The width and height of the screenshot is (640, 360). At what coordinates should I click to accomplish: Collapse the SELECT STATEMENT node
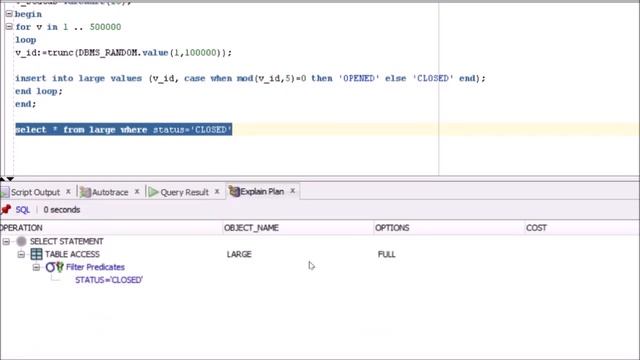pos(6,242)
